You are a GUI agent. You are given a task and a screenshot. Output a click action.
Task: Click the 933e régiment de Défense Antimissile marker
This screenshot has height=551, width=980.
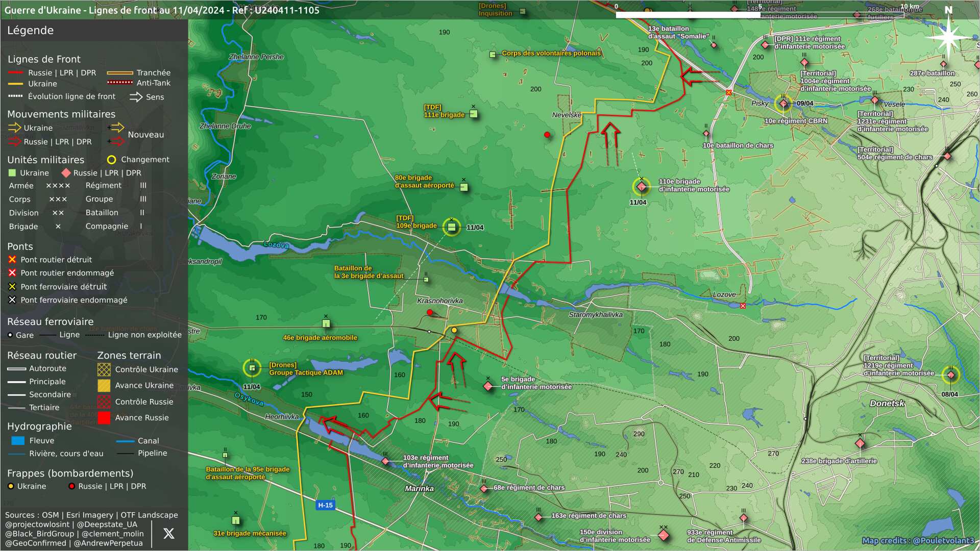744,518
